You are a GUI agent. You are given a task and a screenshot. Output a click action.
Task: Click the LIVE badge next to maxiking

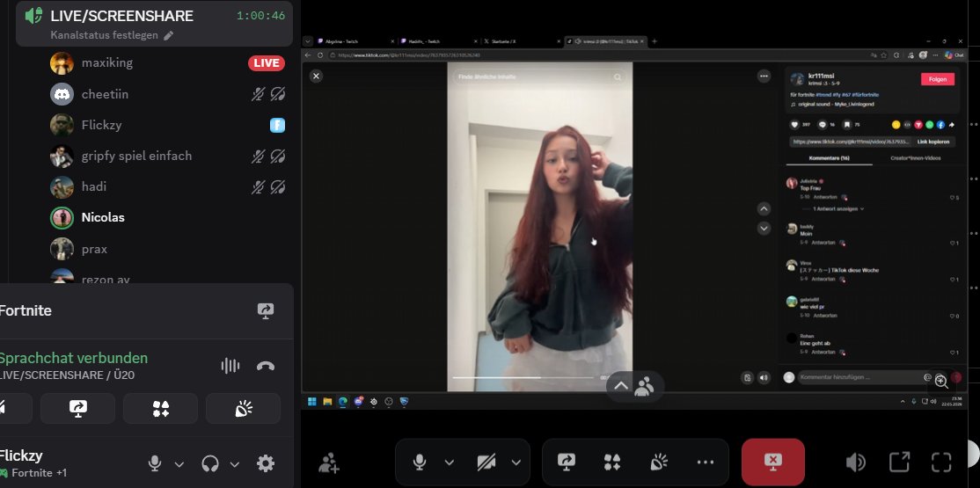tap(267, 63)
